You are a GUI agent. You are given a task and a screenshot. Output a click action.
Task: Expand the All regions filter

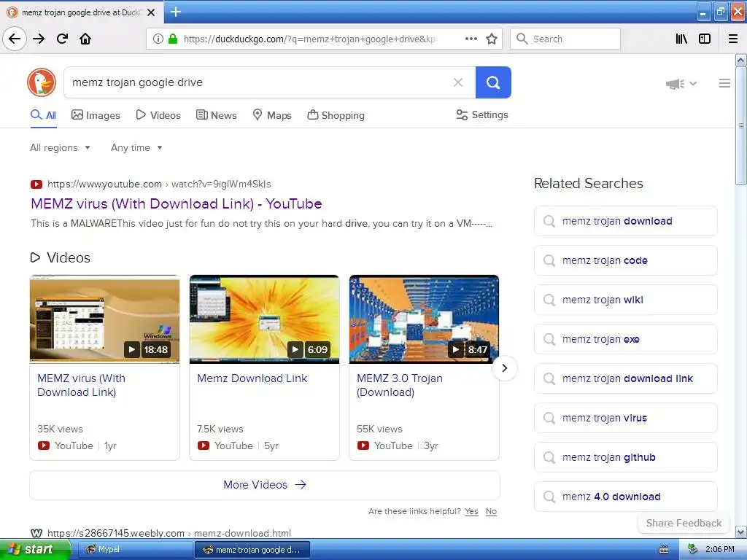coord(60,147)
